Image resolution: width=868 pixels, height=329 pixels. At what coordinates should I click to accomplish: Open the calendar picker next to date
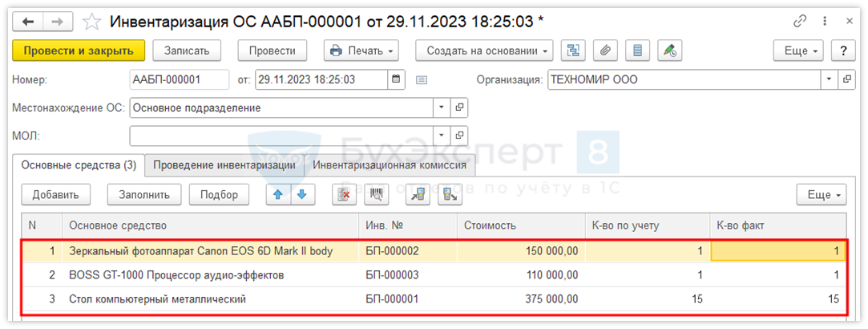pos(395,79)
